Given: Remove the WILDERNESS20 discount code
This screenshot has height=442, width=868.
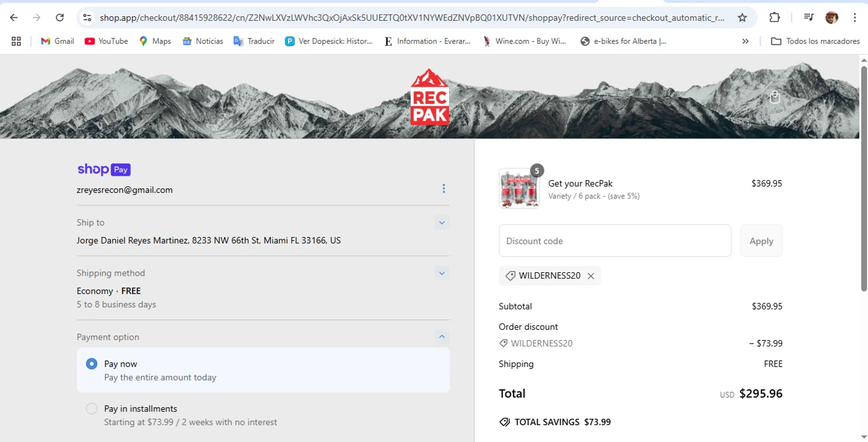Looking at the screenshot, I should coord(591,276).
